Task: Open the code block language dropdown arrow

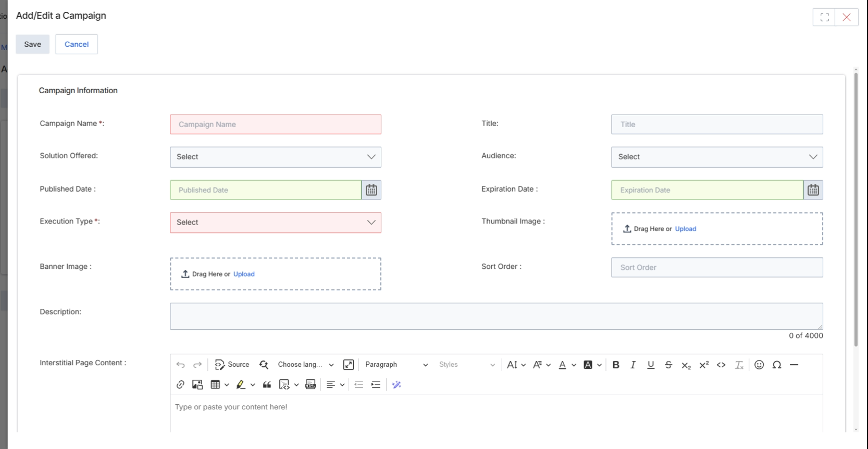Action: coord(296,385)
